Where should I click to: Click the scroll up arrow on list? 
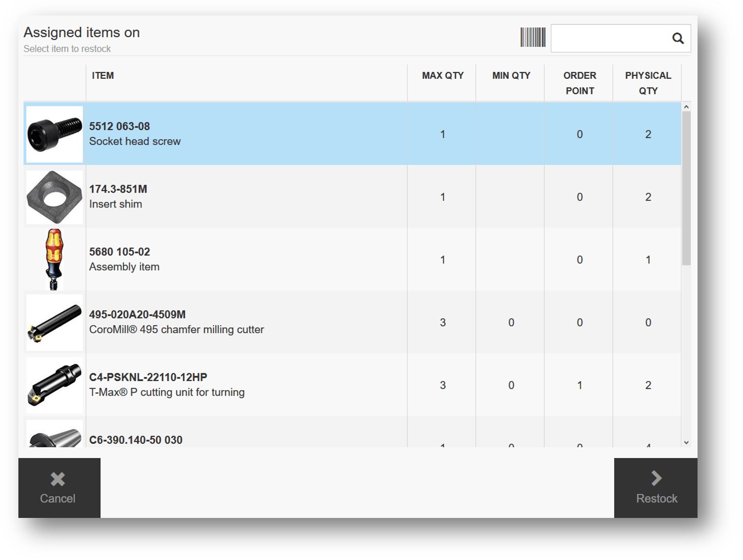coord(686,107)
